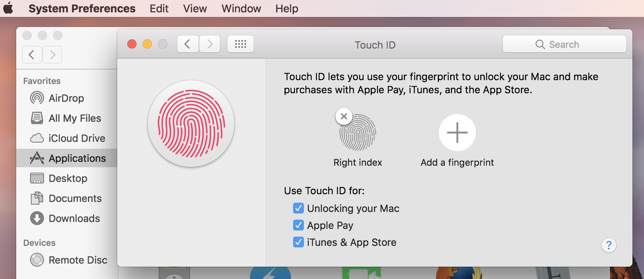Click the iCloud Drive cloud icon

37,138
